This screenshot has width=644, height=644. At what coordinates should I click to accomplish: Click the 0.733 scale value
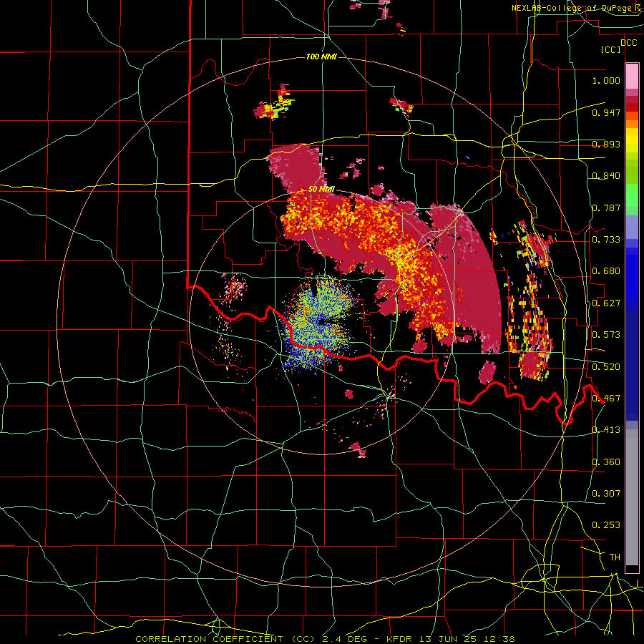[x=606, y=240]
